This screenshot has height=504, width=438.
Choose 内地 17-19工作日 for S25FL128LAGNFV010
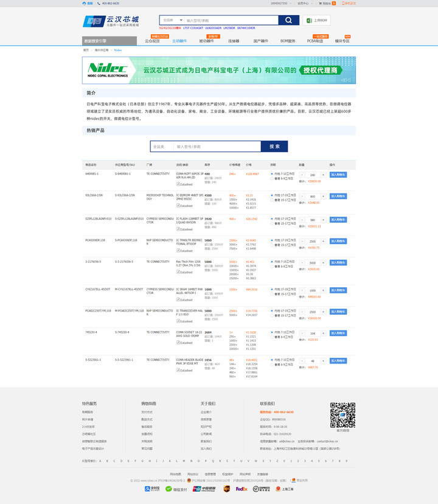(x=272, y=218)
